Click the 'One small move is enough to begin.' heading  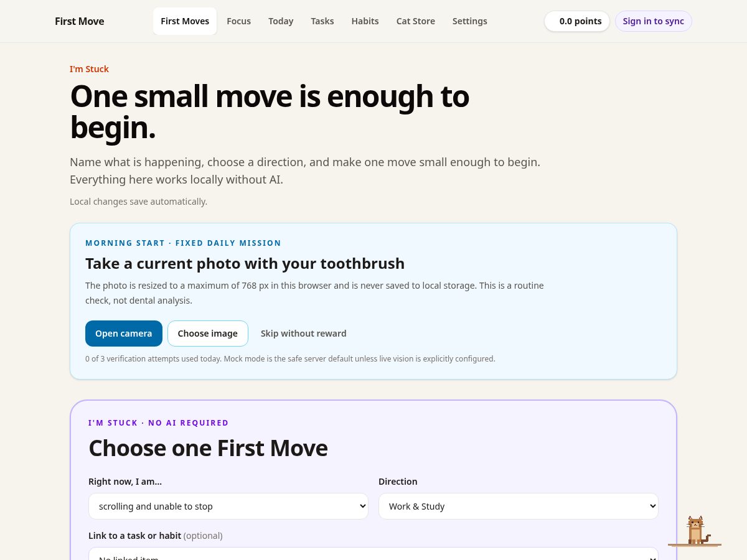pyautogui.click(x=270, y=112)
